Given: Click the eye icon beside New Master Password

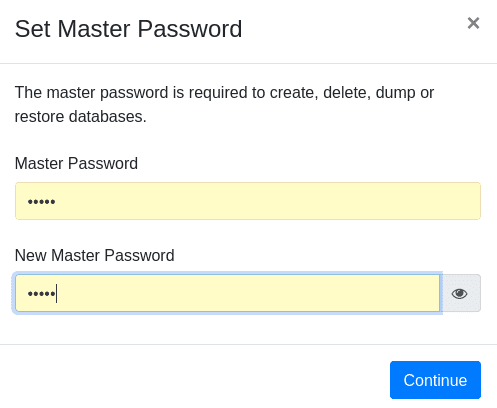Looking at the screenshot, I should point(459,294).
